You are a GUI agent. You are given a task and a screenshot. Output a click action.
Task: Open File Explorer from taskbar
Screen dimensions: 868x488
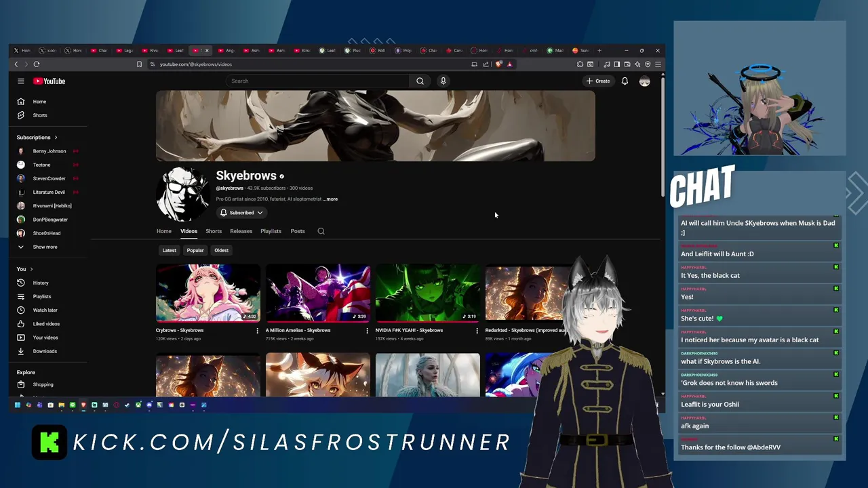click(x=61, y=405)
